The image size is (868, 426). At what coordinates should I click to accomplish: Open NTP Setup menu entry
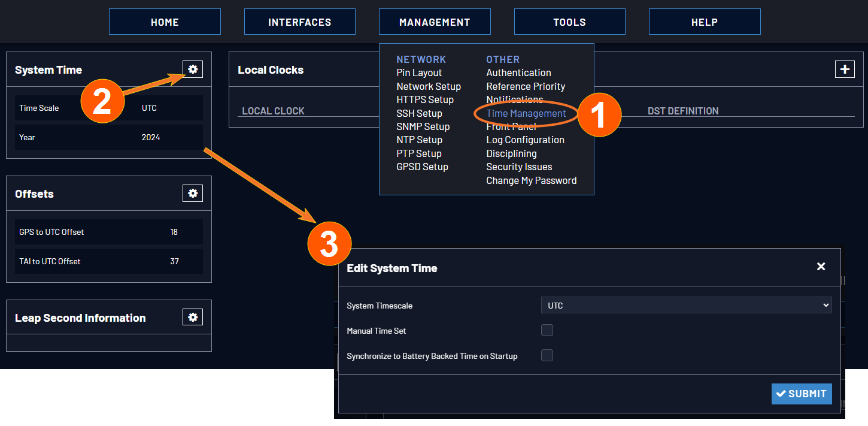click(x=419, y=140)
